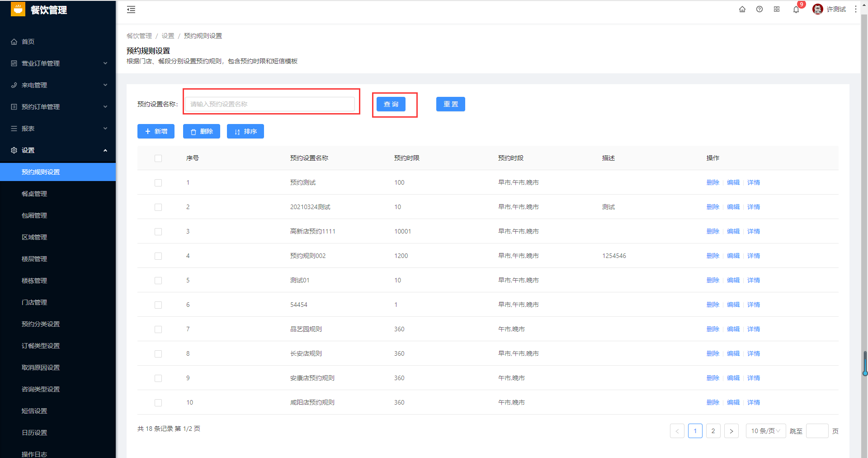Viewport: 868px width, 458px height.
Task: Click 详情 for the 品艺园规则 row
Action: point(754,329)
